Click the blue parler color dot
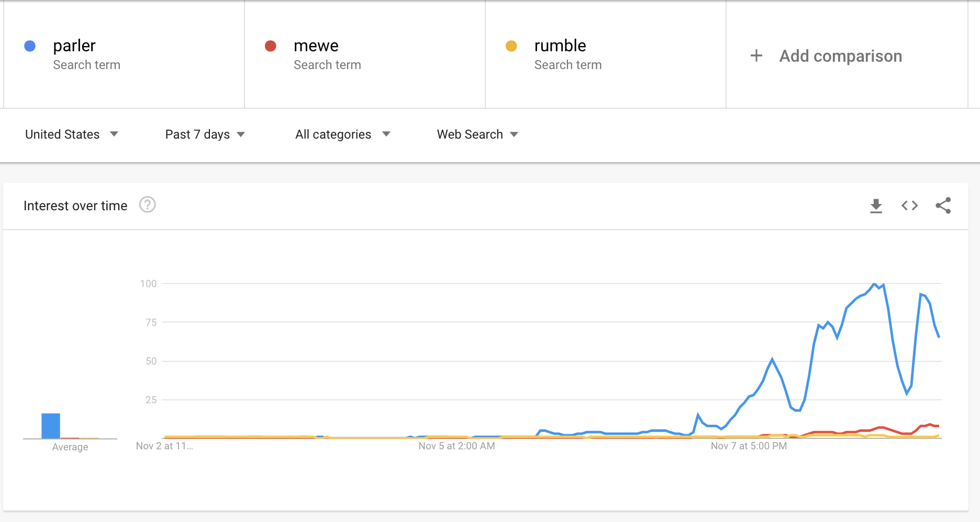The image size is (980, 522). [x=30, y=46]
